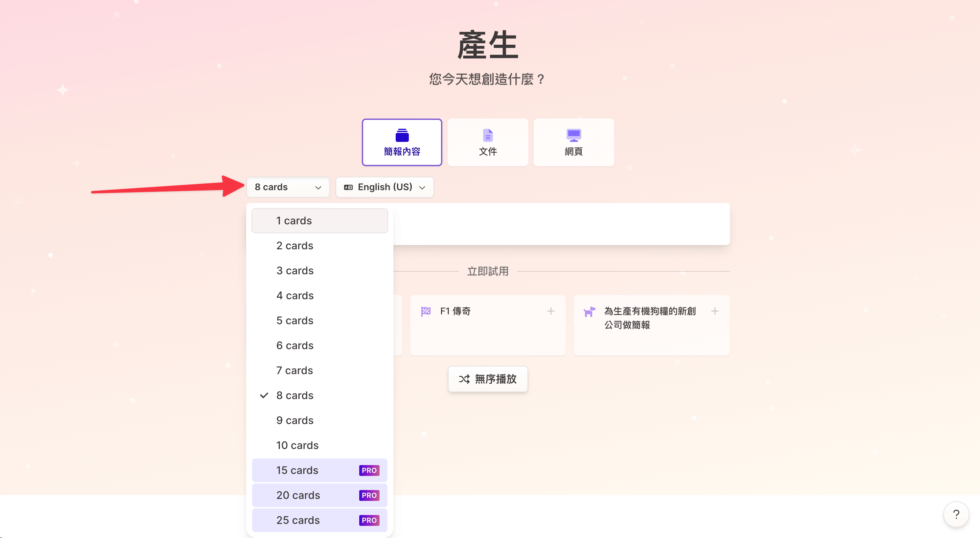Click the document file icon
The width and height of the screenshot is (980, 538).
487,135
